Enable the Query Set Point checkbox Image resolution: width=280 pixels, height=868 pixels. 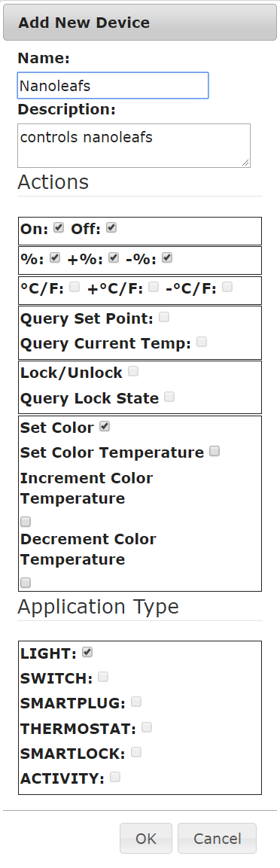tap(164, 317)
